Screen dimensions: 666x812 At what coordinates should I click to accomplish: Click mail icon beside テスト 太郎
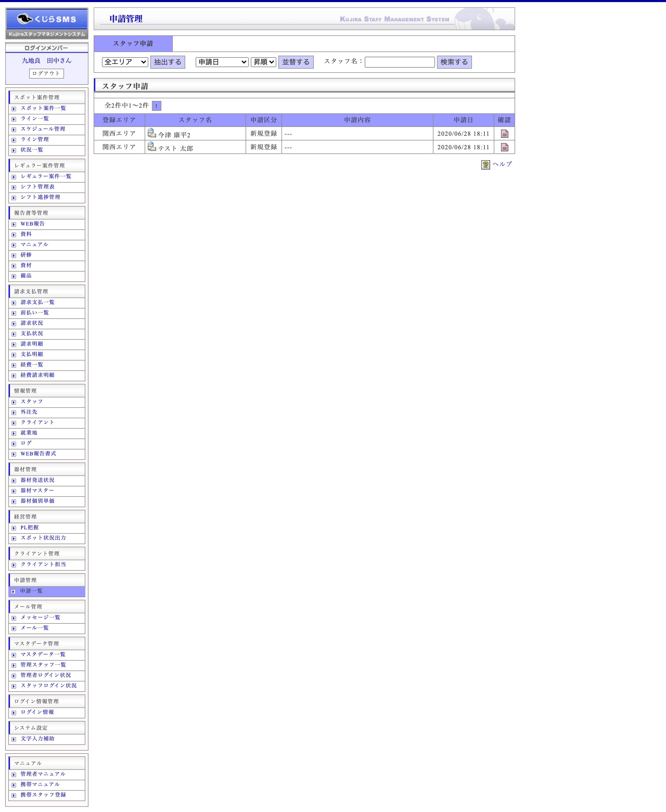click(151, 146)
